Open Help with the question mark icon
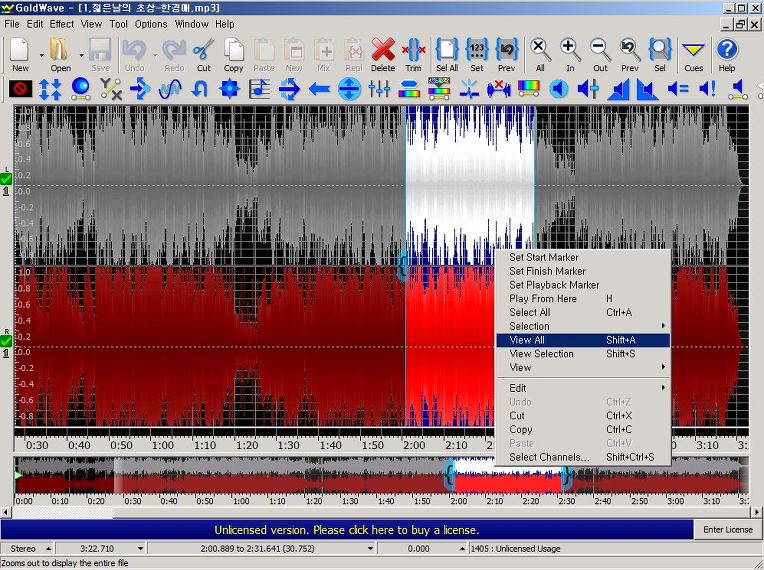Screen dimensions: 764x570 [x=727, y=55]
